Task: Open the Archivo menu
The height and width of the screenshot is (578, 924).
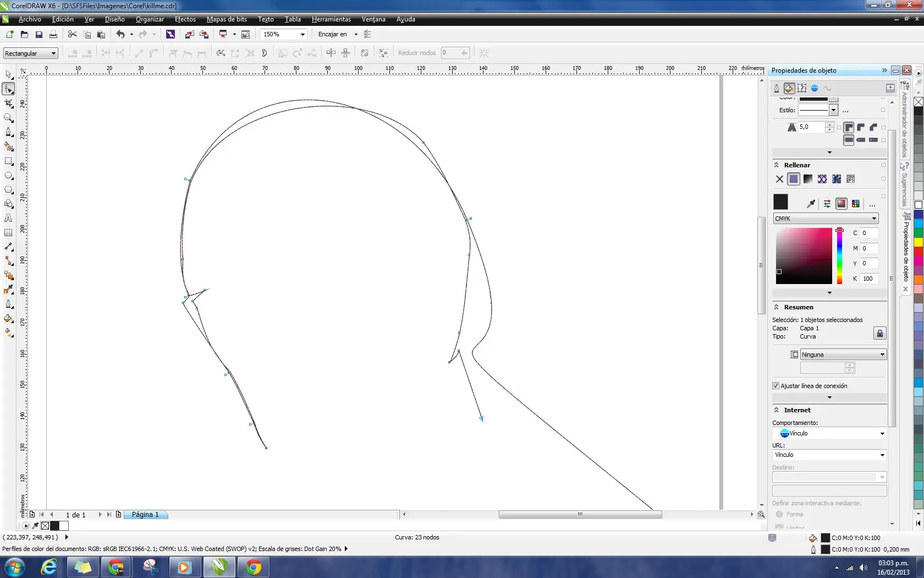Action: click(x=30, y=19)
